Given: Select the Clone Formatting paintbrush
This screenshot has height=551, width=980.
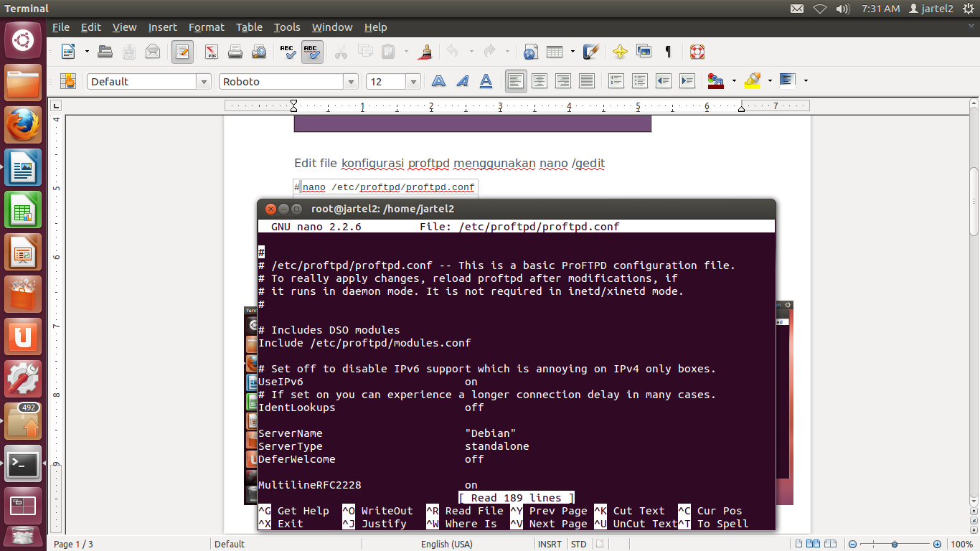Looking at the screenshot, I should tap(425, 52).
